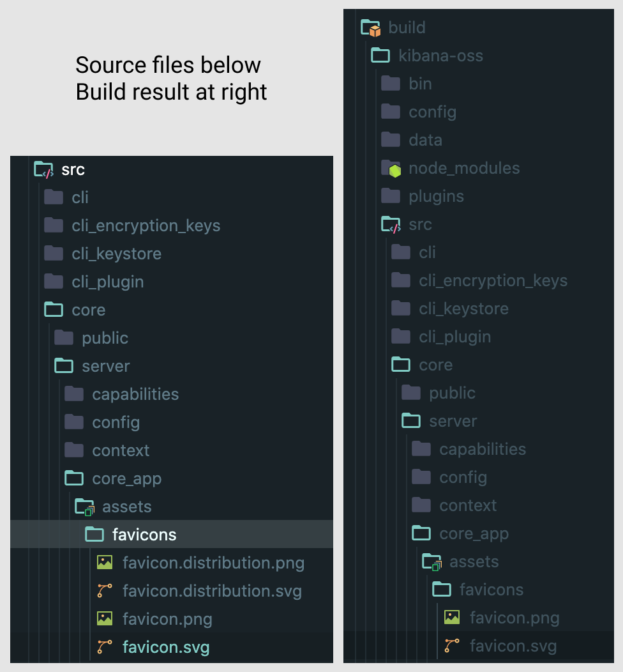623x672 pixels.
Task: Click the cli folder icon in source tree
Action: (54, 197)
